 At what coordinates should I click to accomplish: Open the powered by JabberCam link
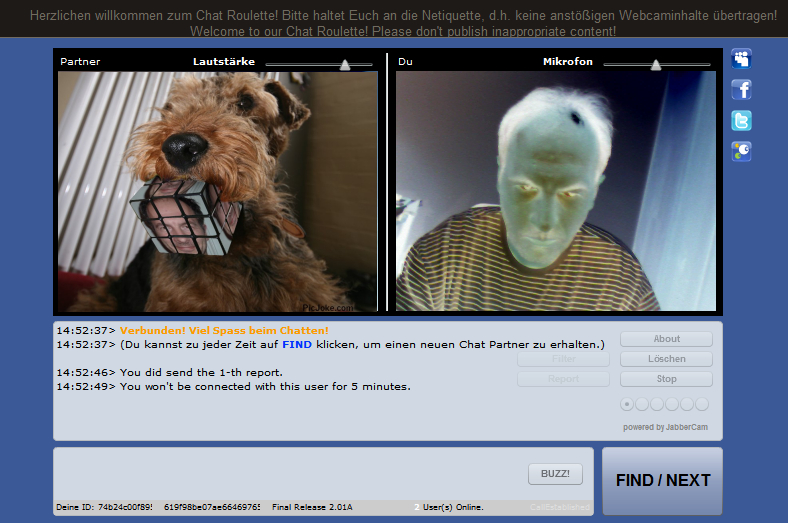pos(665,427)
